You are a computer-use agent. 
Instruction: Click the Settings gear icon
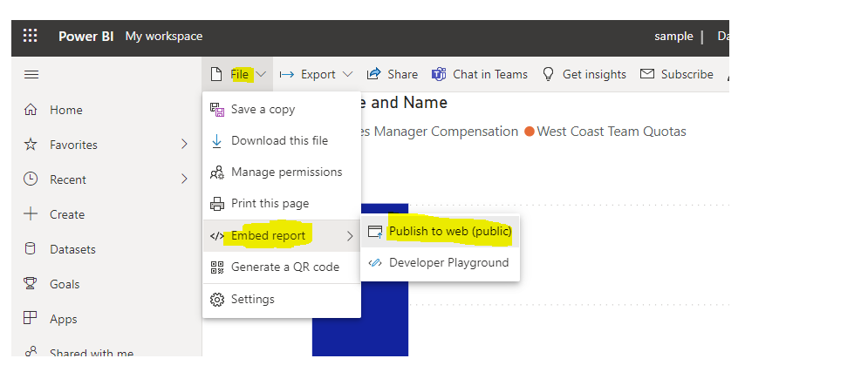[217, 300]
